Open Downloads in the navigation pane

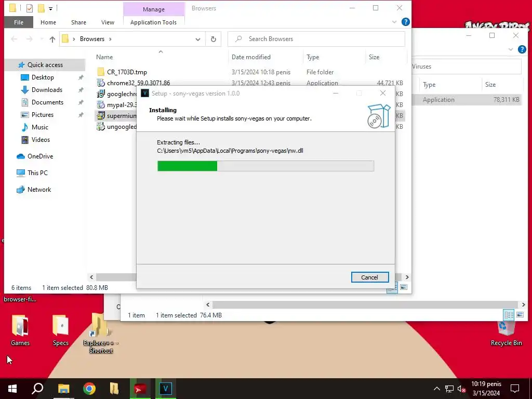pos(47,90)
